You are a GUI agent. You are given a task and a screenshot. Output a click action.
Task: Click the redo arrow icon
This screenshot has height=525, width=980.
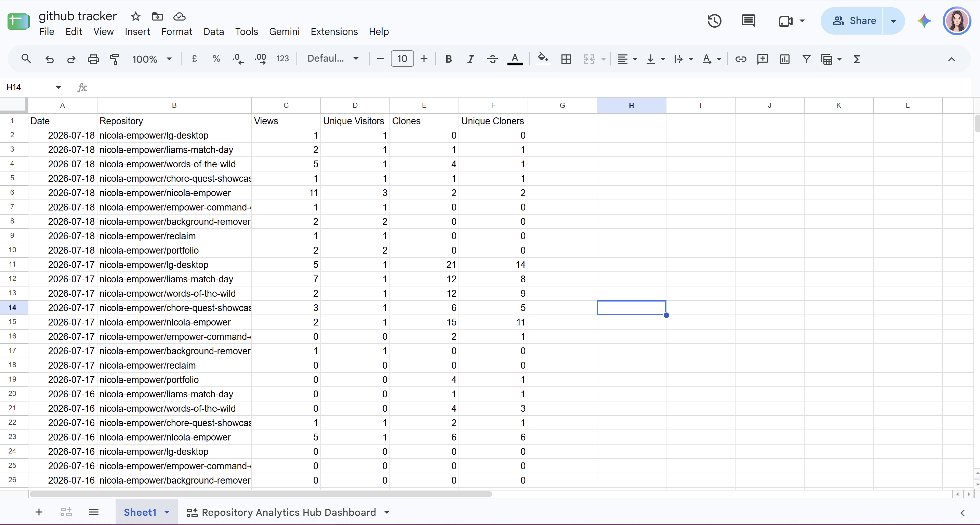tap(71, 59)
